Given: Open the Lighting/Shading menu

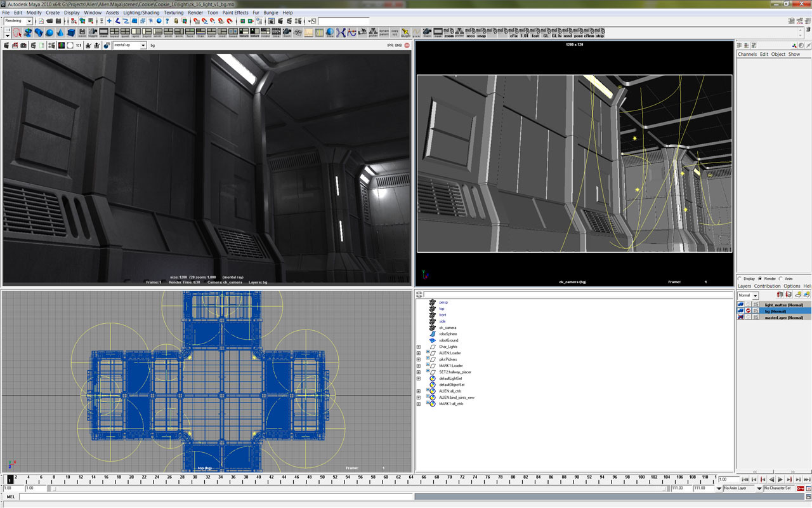Looking at the screenshot, I should coord(141,13).
